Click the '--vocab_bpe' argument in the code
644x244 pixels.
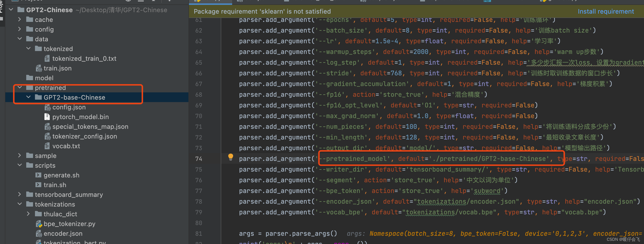pos(339,212)
